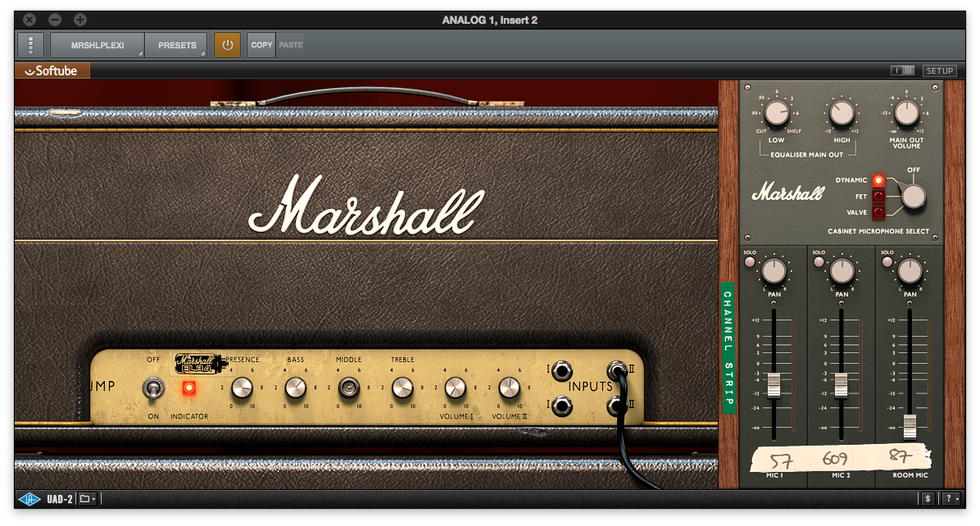
Task: Expand the PRESETS dropdown
Action: click(177, 45)
